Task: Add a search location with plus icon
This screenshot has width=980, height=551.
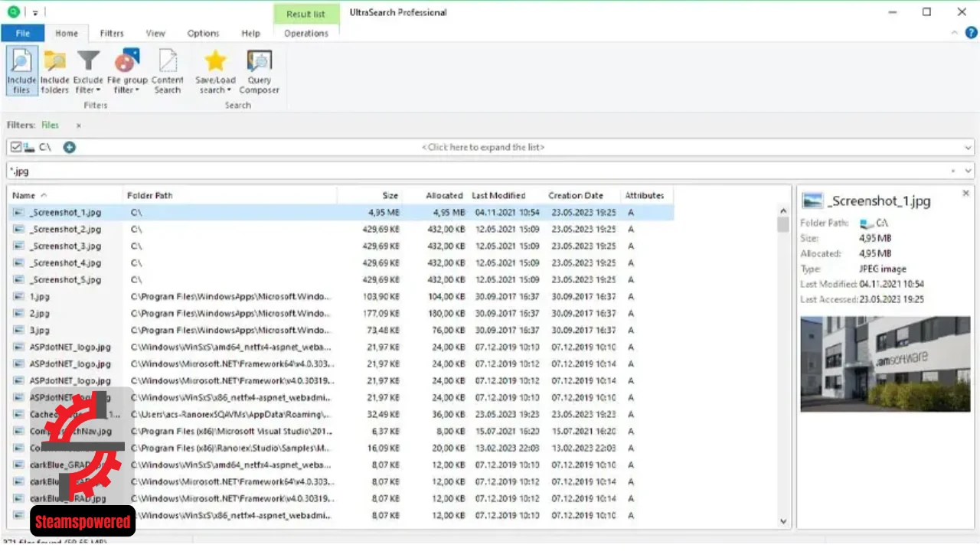Action: pos(69,147)
